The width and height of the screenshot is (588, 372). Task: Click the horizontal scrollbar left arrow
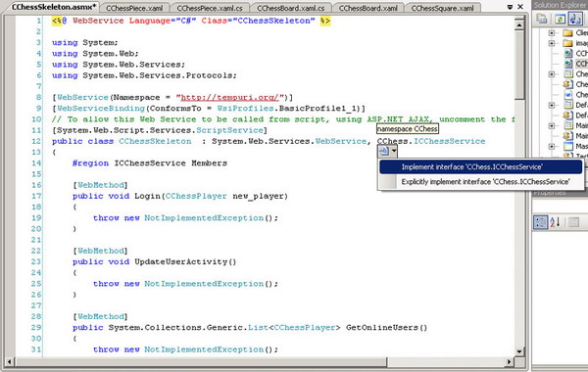tap(10, 362)
